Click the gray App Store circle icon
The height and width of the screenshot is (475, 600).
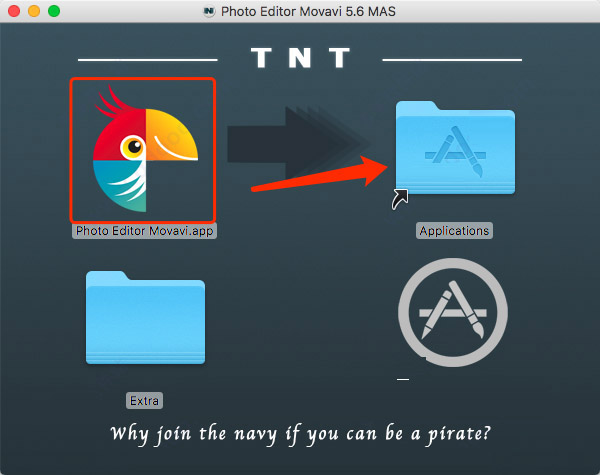click(453, 312)
